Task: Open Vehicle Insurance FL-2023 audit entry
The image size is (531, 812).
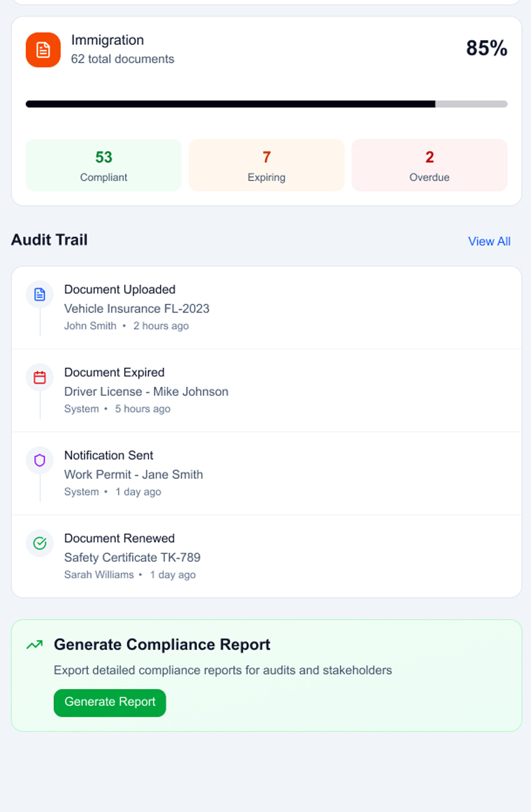Action: coord(136,309)
